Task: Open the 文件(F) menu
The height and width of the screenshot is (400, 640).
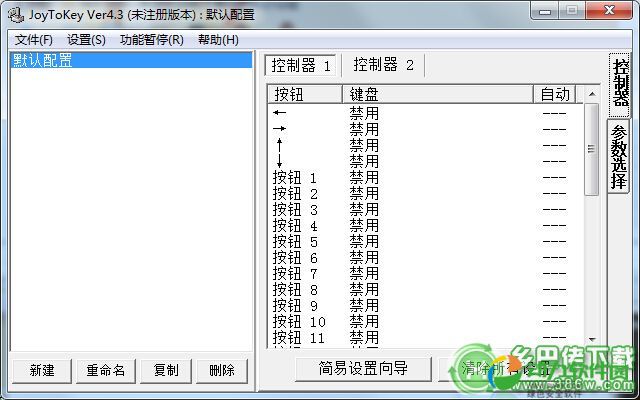Action: tap(34, 40)
